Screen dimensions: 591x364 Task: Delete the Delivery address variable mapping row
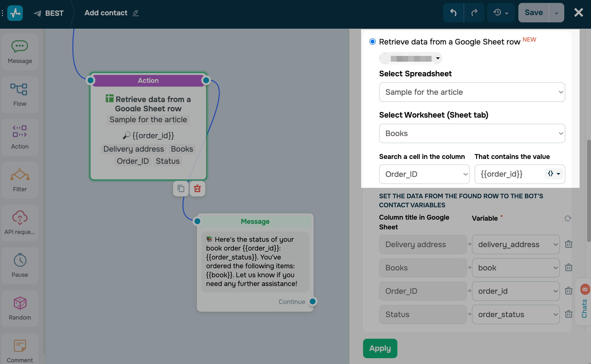click(x=568, y=244)
